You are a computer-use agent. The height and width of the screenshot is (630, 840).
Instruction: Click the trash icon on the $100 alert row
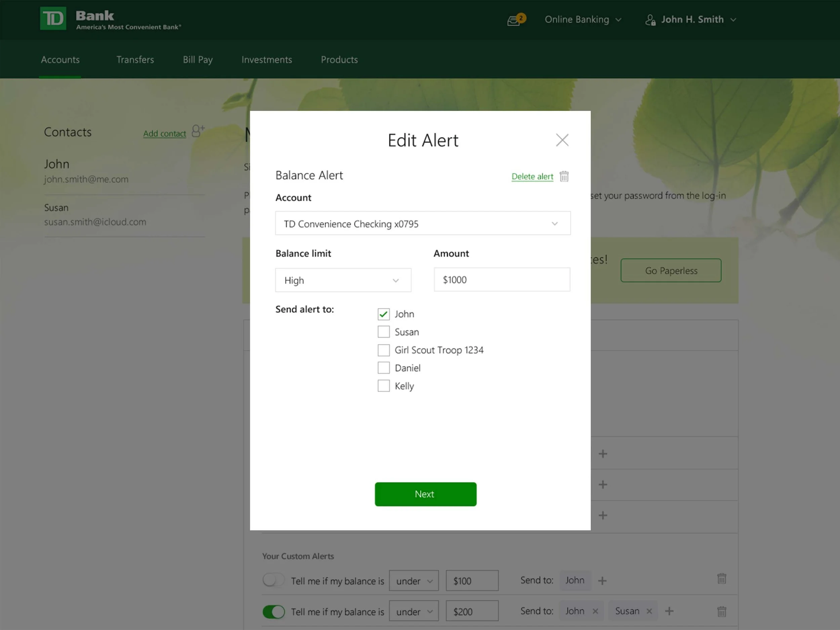tap(721, 579)
